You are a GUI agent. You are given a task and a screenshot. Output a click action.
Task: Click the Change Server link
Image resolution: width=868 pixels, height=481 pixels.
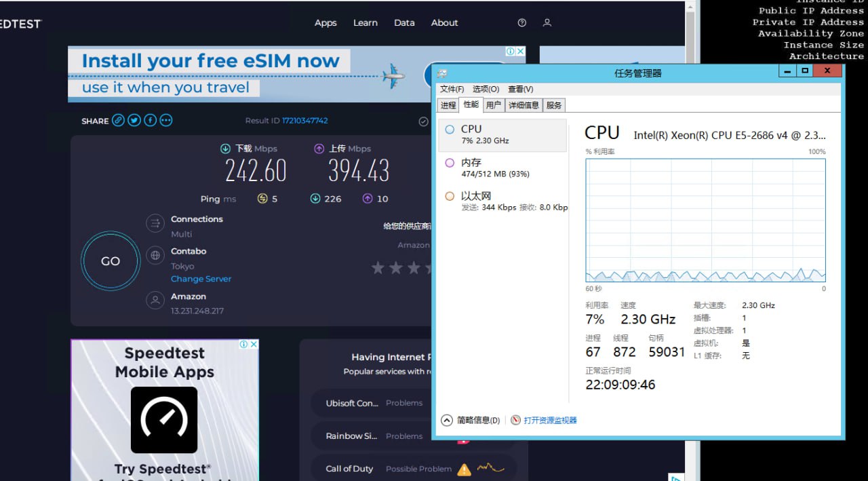click(x=201, y=279)
